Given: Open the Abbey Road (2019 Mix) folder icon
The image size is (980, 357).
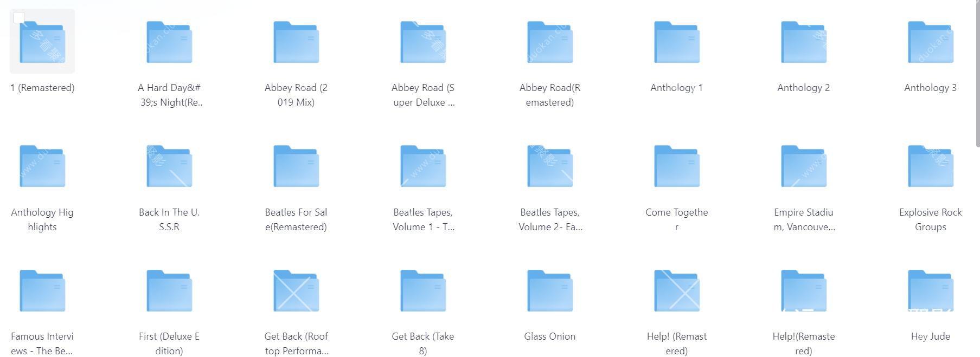Looking at the screenshot, I should pos(296,42).
